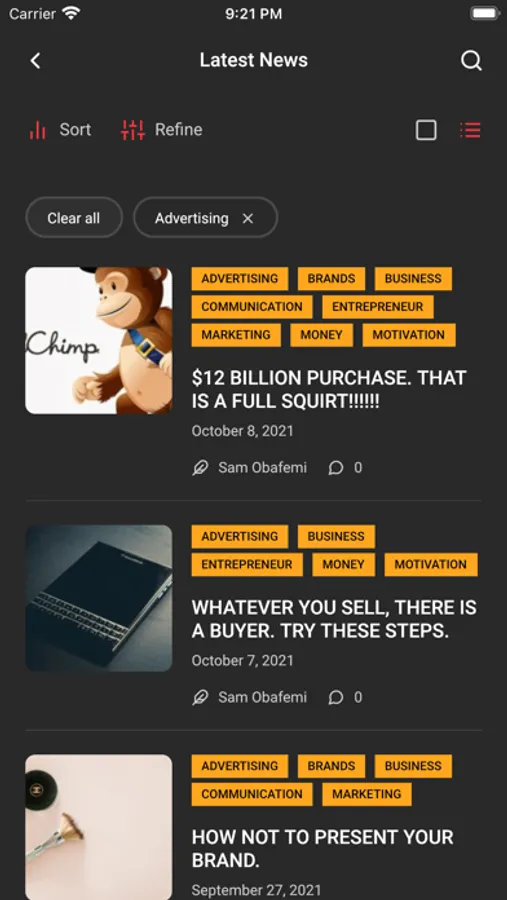Viewport: 507px width, 900px height.
Task: Tap the red Sort bars icon
Action: click(37, 130)
